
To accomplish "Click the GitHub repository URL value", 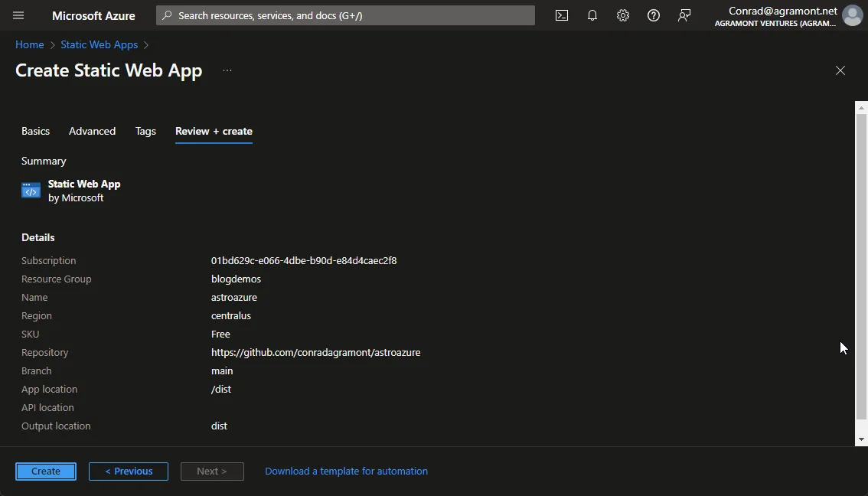I will click(x=315, y=353).
